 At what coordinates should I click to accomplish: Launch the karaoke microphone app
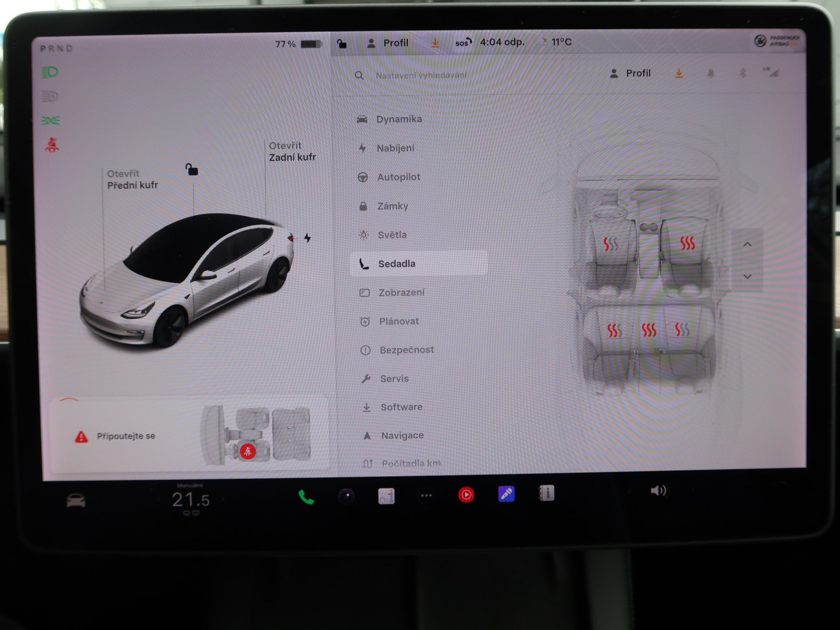click(506, 494)
